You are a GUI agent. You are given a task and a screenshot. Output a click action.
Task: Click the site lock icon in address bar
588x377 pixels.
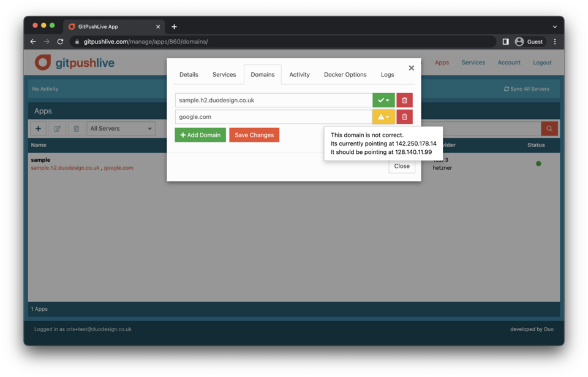click(x=77, y=42)
